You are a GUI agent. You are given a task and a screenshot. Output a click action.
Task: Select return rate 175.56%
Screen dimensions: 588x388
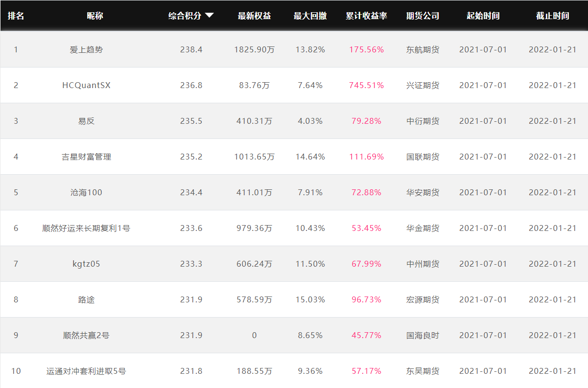[x=366, y=49]
